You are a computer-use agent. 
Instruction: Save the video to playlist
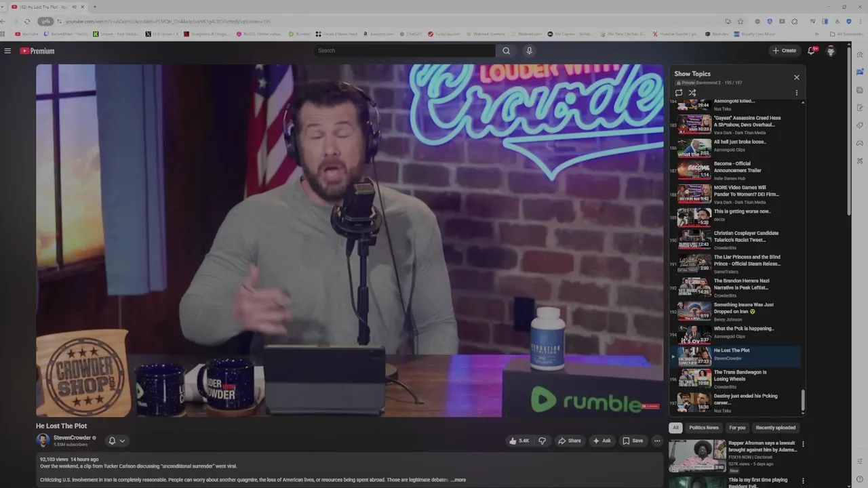(x=633, y=441)
